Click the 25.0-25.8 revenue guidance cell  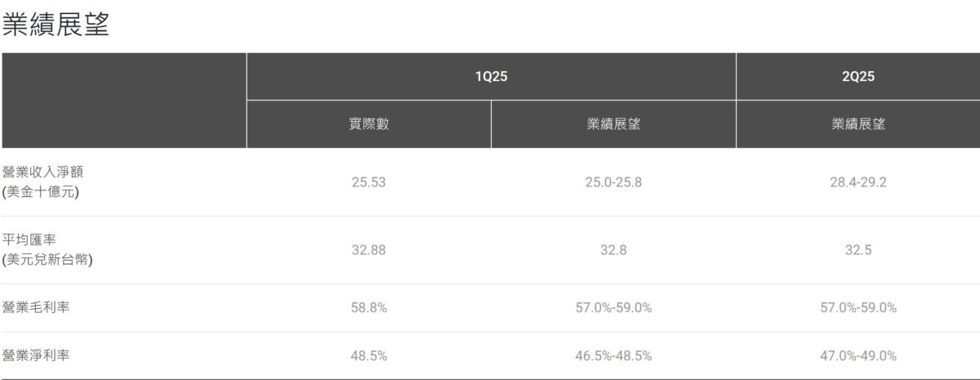click(613, 182)
